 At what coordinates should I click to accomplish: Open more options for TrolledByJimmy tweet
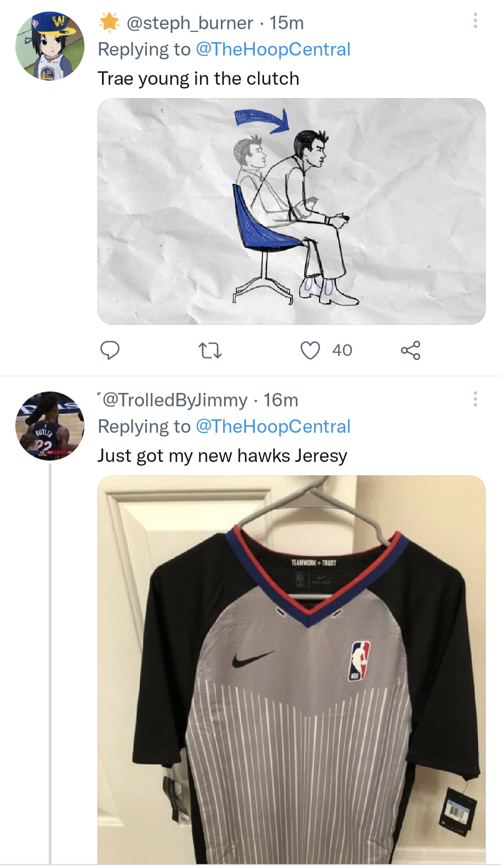pos(475,399)
